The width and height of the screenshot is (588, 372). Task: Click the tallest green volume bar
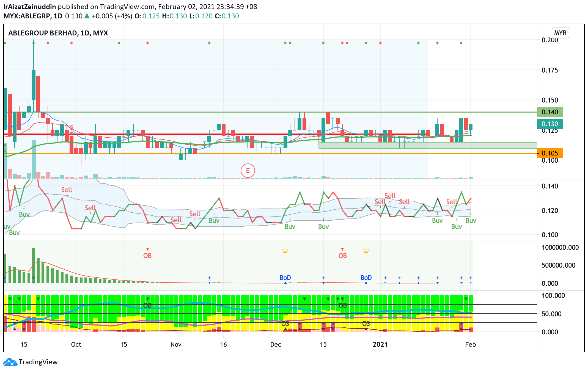(x=34, y=265)
